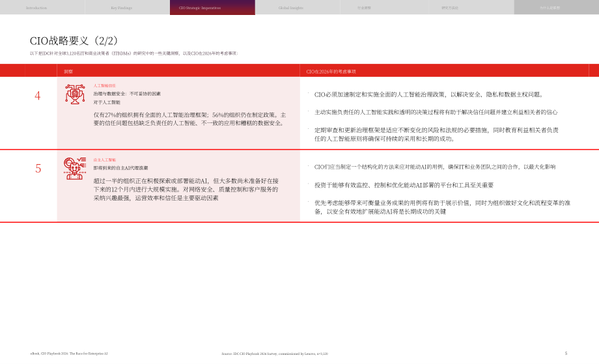This screenshot has height=364, width=599.
Task: Open the 研究方法论 tab
Action: tap(471, 7)
